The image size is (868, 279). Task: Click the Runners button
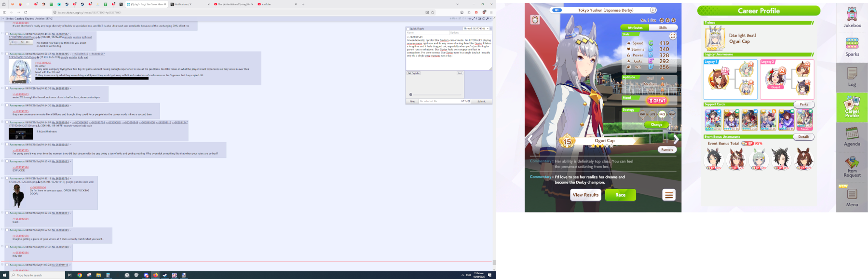667,149
